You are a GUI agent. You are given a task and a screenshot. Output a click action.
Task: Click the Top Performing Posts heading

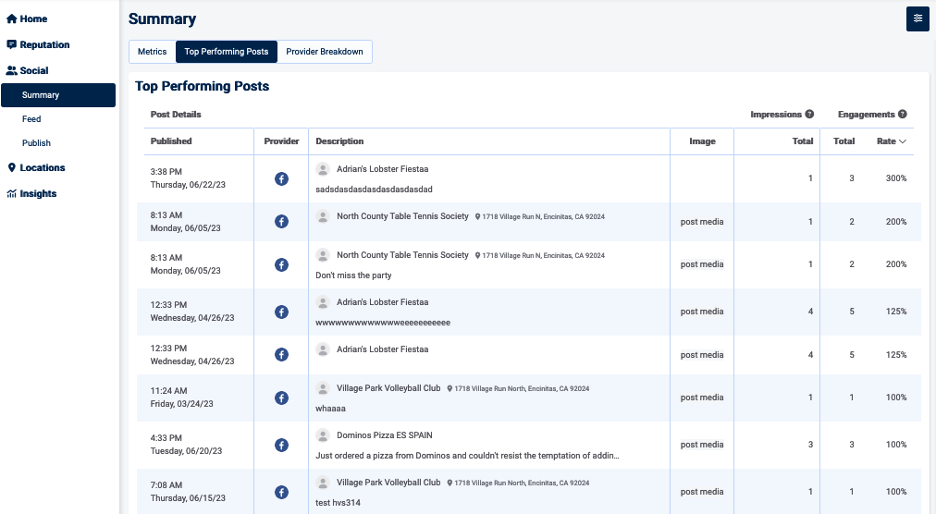(x=202, y=86)
